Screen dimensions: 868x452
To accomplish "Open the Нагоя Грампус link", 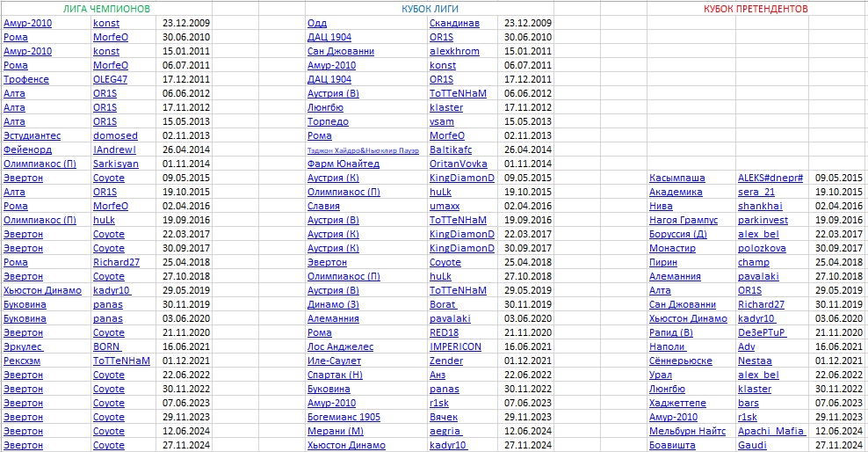I will [x=684, y=220].
